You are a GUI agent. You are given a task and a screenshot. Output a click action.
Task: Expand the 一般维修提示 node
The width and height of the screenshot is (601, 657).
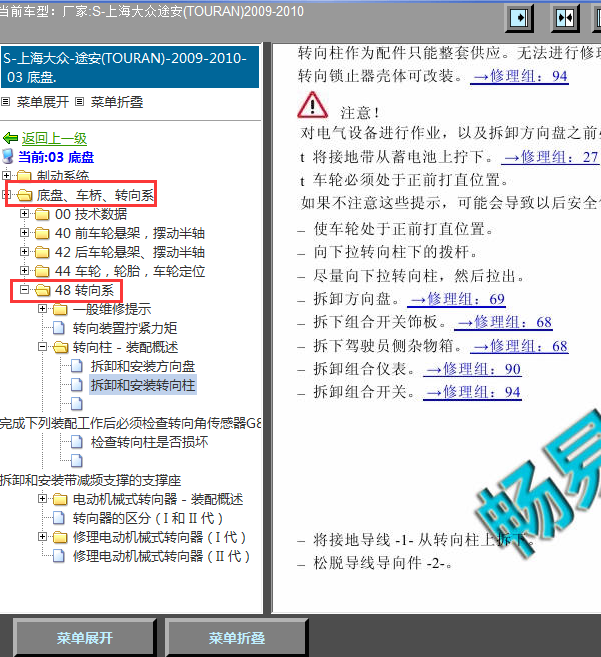tap(42, 308)
